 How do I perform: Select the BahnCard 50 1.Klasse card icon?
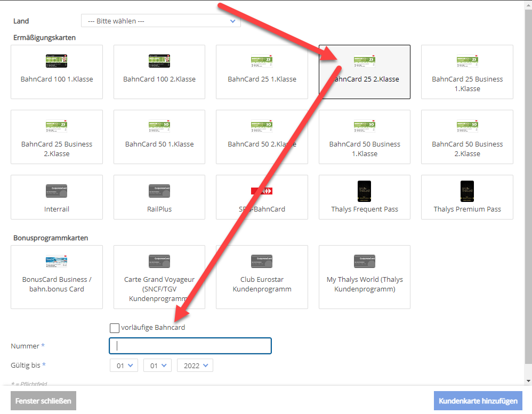click(159, 126)
